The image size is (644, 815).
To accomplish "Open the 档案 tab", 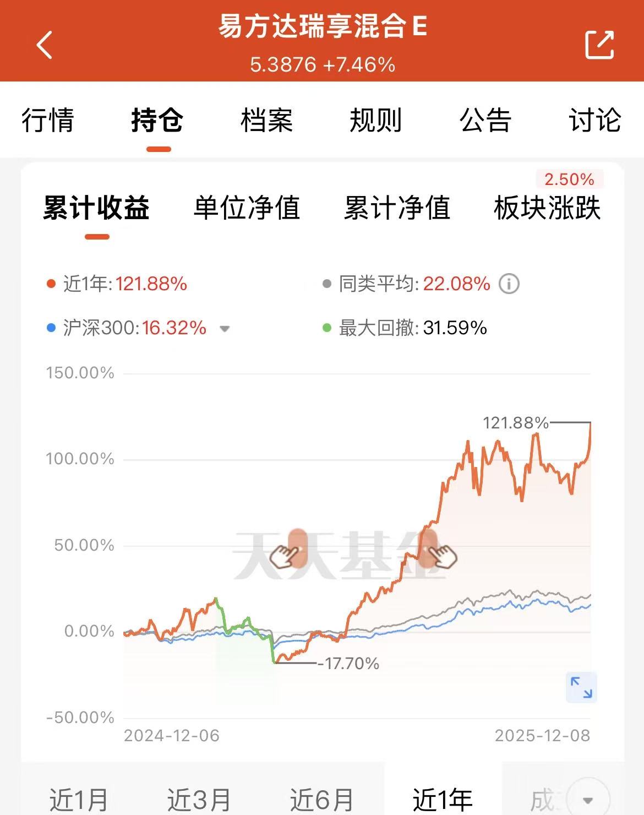I will [266, 120].
